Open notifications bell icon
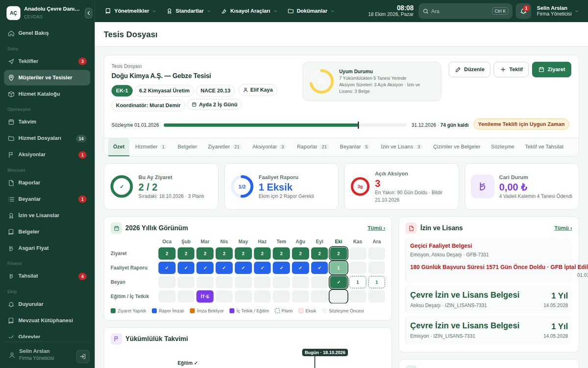Image resolution: width=588 pixels, height=368 pixels. [x=523, y=11]
